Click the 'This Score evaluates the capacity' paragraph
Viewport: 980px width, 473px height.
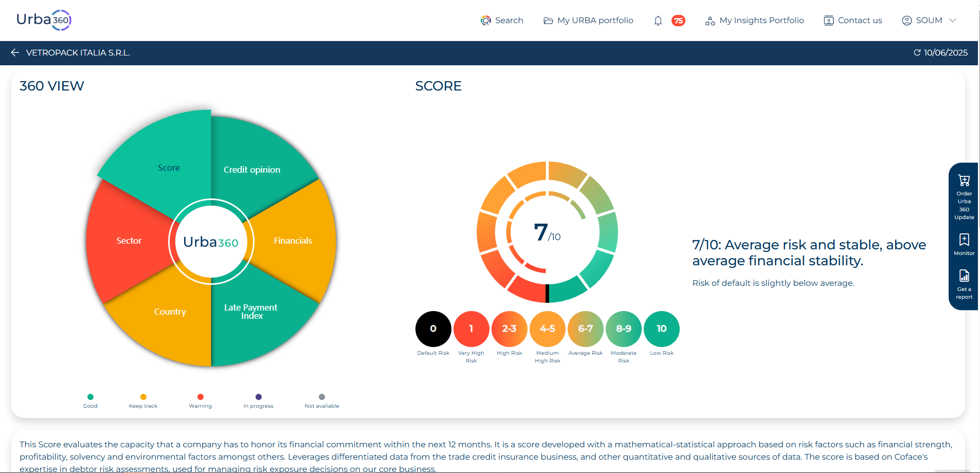pyautogui.click(x=486, y=457)
